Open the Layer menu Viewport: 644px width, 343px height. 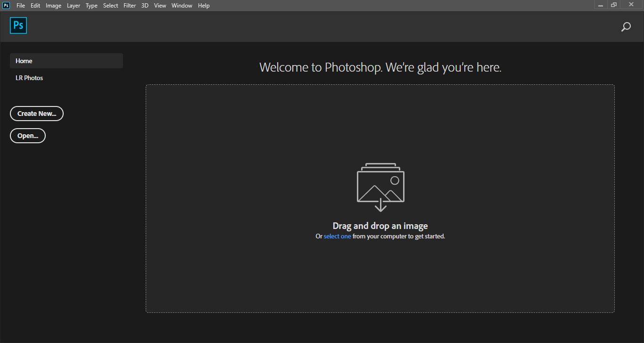pos(73,5)
